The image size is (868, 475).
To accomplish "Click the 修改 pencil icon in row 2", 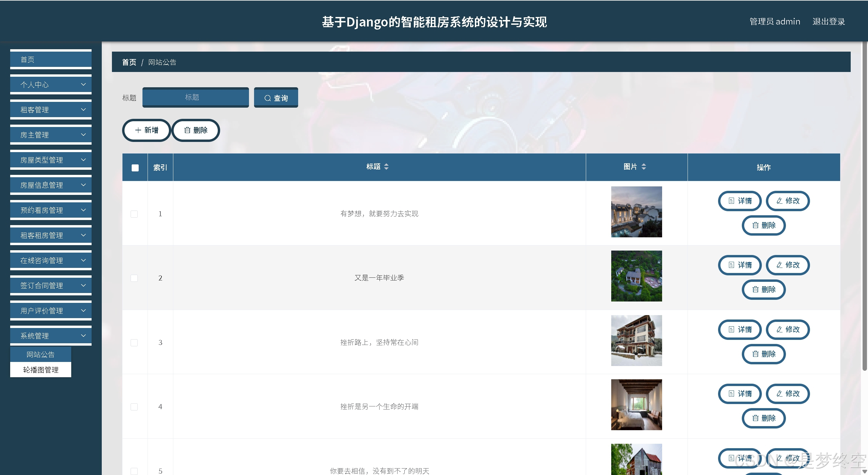I will point(779,265).
